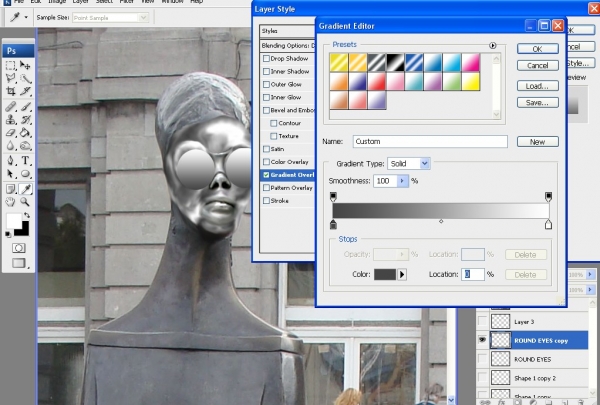Select the Healing Brush tool
Image resolution: width=600 pixels, height=405 pixels.
click(x=11, y=106)
